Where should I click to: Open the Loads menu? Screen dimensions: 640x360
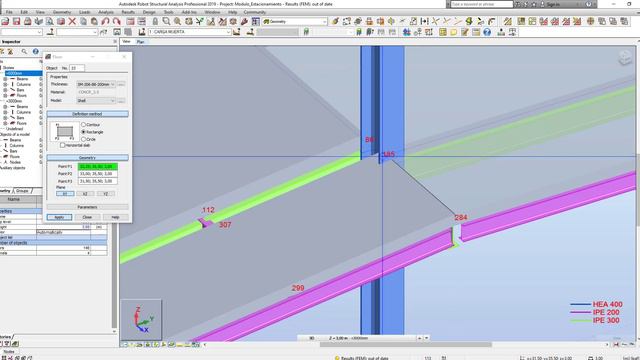point(84,12)
